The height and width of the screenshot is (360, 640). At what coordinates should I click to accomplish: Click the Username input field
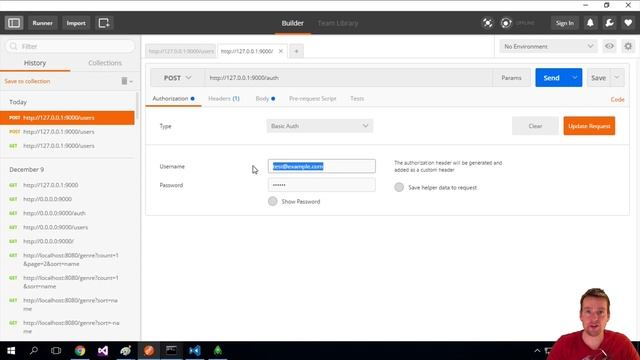point(322,166)
